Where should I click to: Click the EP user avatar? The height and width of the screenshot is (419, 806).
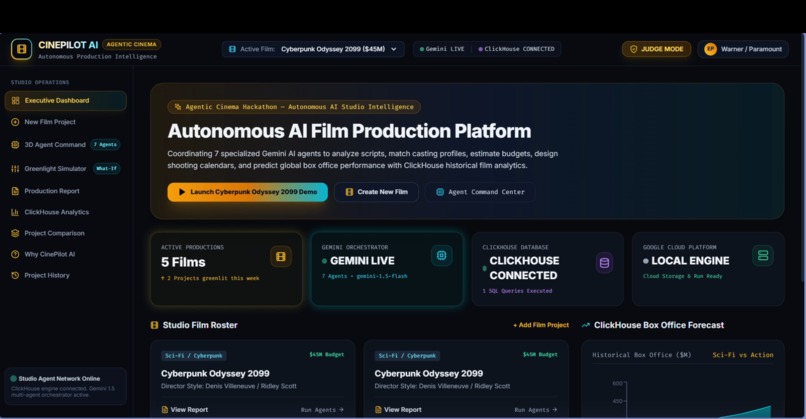(710, 49)
